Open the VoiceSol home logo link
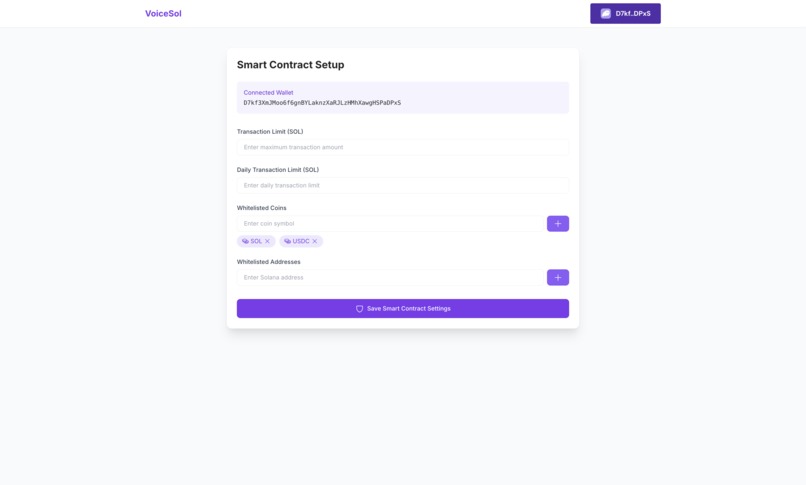Image resolution: width=806 pixels, height=485 pixels. click(163, 13)
